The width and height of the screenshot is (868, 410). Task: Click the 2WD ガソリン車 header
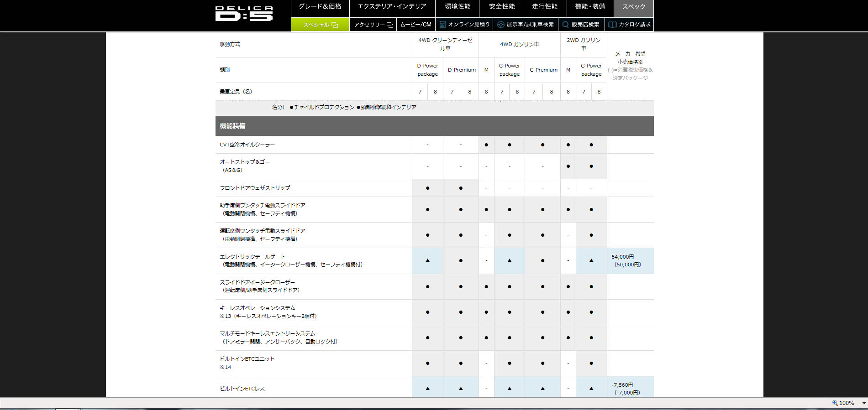point(584,44)
